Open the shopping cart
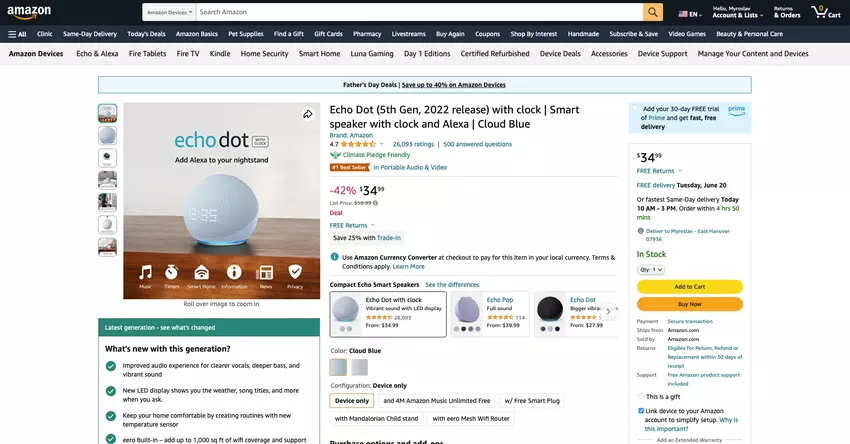This screenshot has height=444, width=850. tap(825, 13)
